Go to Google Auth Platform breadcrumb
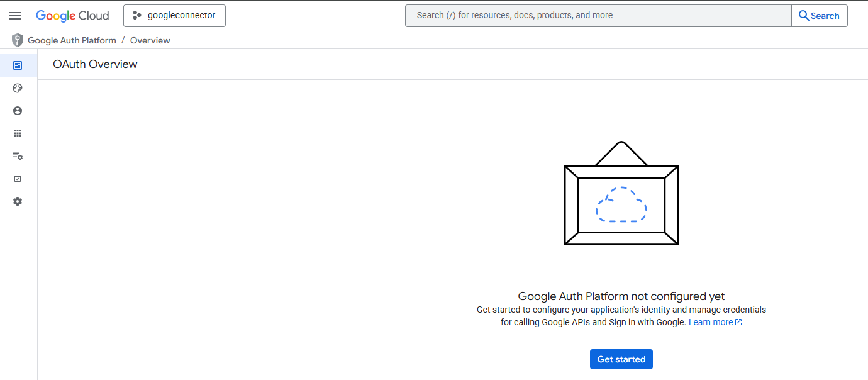 click(x=72, y=40)
